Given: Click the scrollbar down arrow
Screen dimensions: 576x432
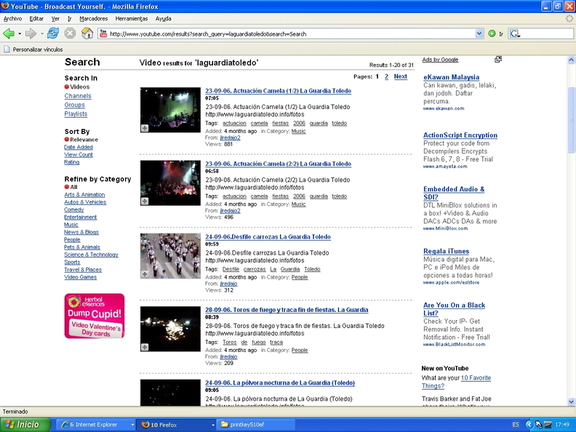Looking at the screenshot, I should (571, 402).
